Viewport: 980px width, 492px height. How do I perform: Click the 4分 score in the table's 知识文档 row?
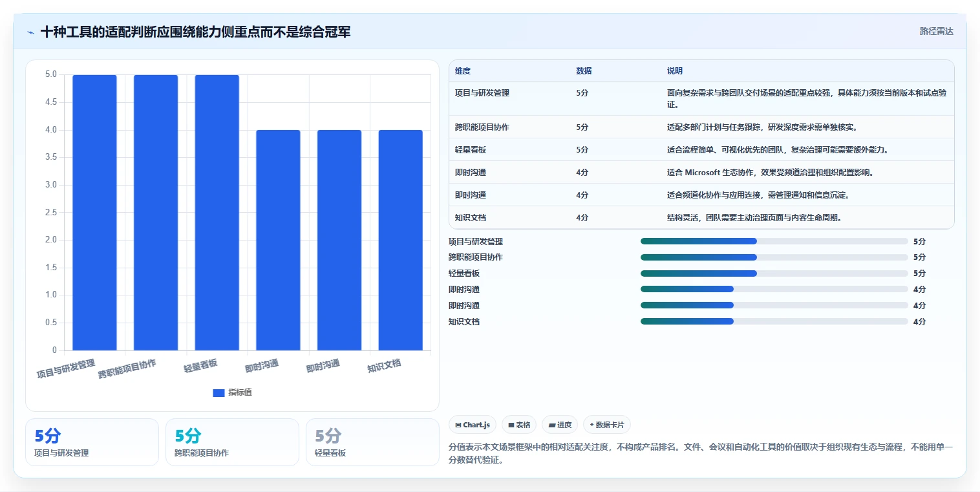coord(582,218)
